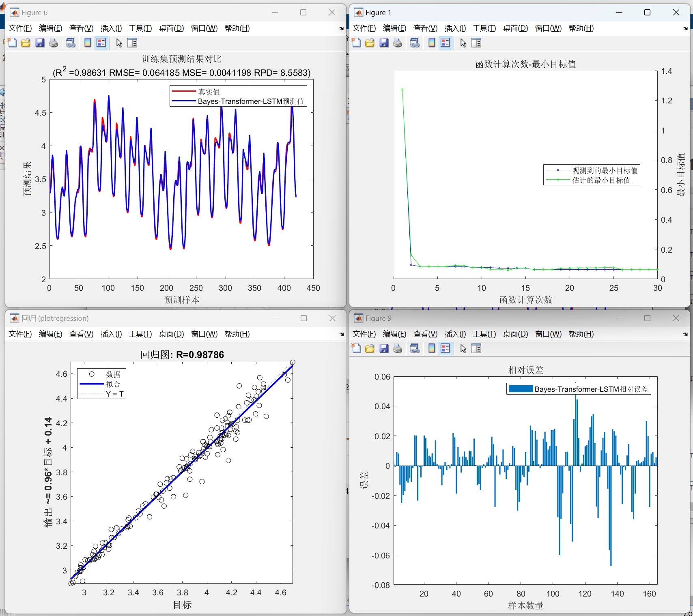The width and height of the screenshot is (693, 616).
Task: Toggle Insert Legend in Figure 9 toolbar
Action: [445, 348]
